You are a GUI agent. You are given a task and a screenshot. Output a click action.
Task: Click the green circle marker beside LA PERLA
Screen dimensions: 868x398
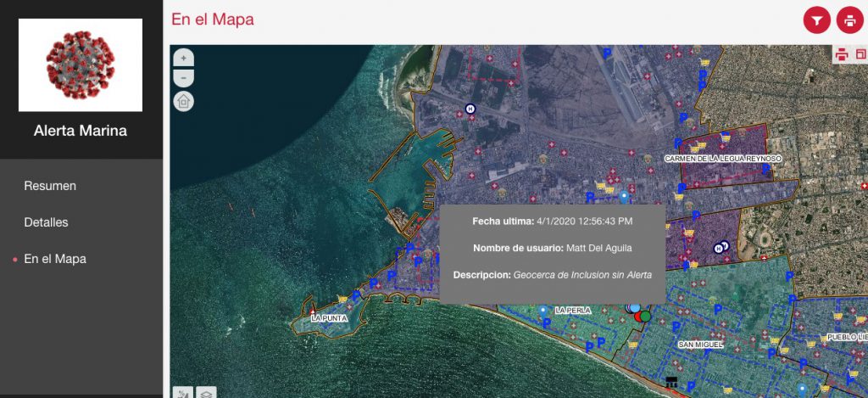tap(645, 316)
